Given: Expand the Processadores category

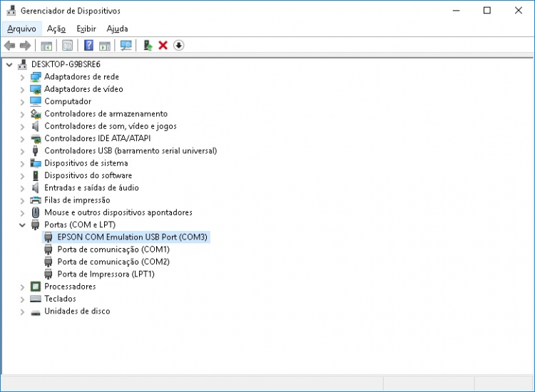Looking at the screenshot, I should pos(23,287).
